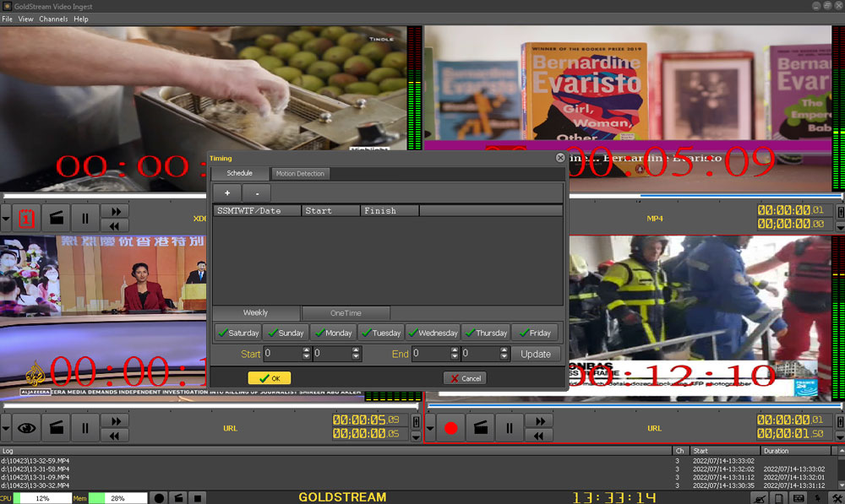The image size is (845, 504).
Task: Fast-forward the Al Jazeera channel
Action: (115, 421)
